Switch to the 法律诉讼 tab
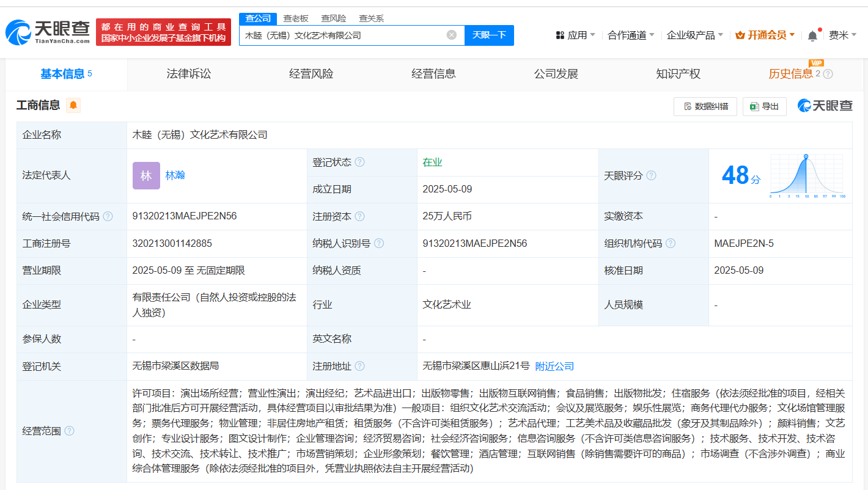The image size is (868, 490). [x=189, y=74]
